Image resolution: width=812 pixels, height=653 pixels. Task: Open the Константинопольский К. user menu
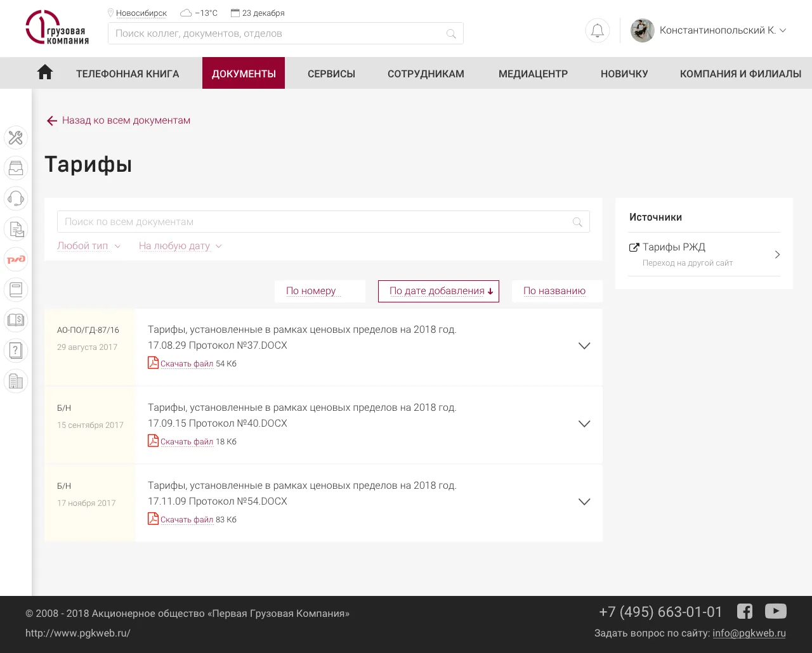pos(723,30)
